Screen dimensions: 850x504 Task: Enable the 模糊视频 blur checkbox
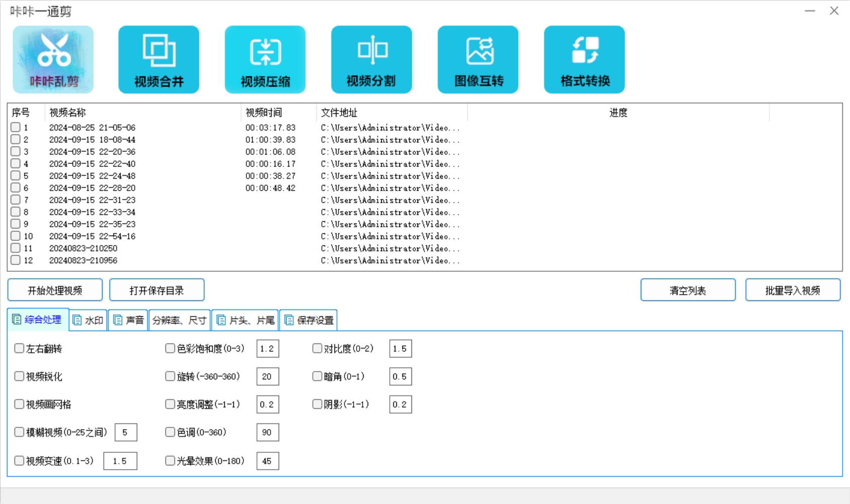pos(19,432)
